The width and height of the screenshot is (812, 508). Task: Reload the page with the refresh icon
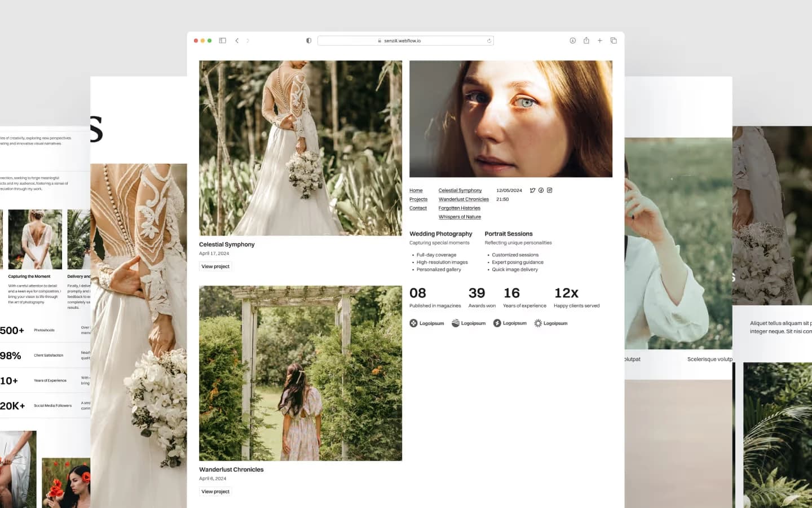pos(489,41)
